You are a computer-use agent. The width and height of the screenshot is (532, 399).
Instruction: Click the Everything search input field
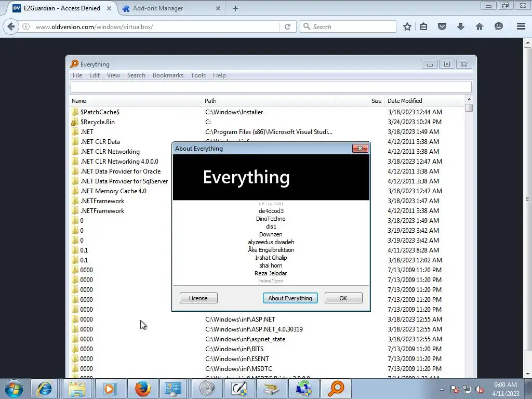click(x=271, y=87)
